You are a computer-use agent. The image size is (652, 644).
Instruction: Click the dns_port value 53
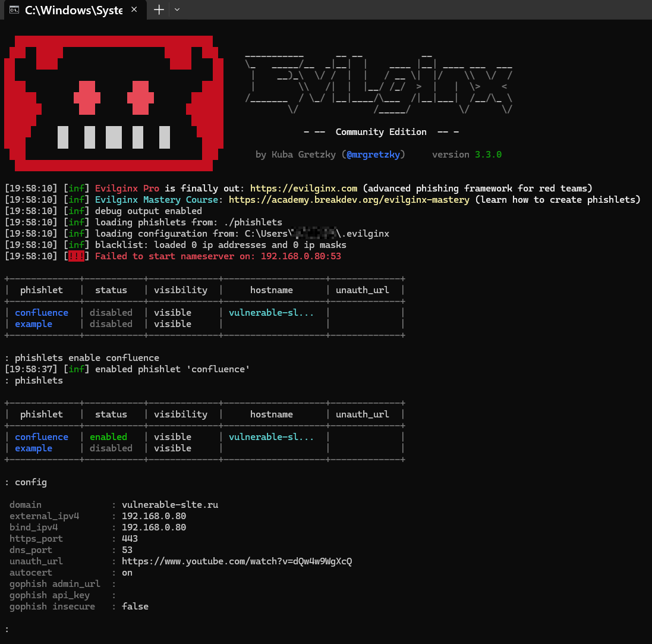tap(127, 550)
